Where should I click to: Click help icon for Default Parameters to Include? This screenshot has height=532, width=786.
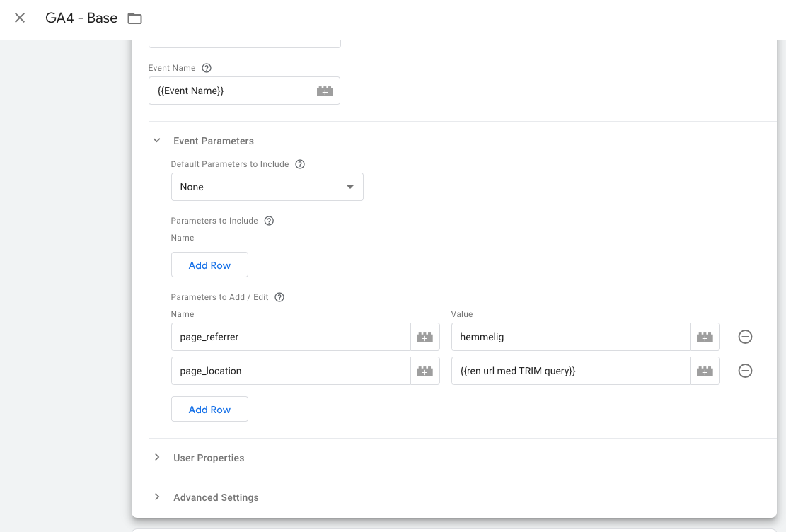[x=300, y=164]
